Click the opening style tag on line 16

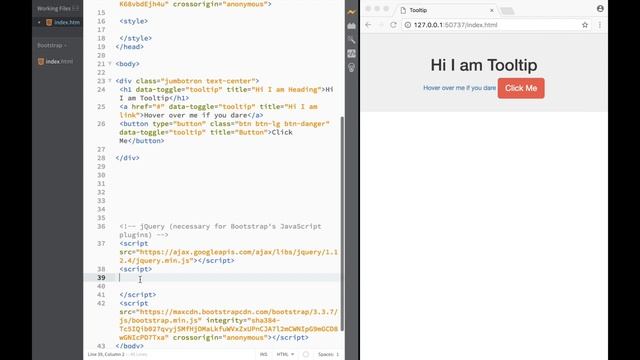133,21
